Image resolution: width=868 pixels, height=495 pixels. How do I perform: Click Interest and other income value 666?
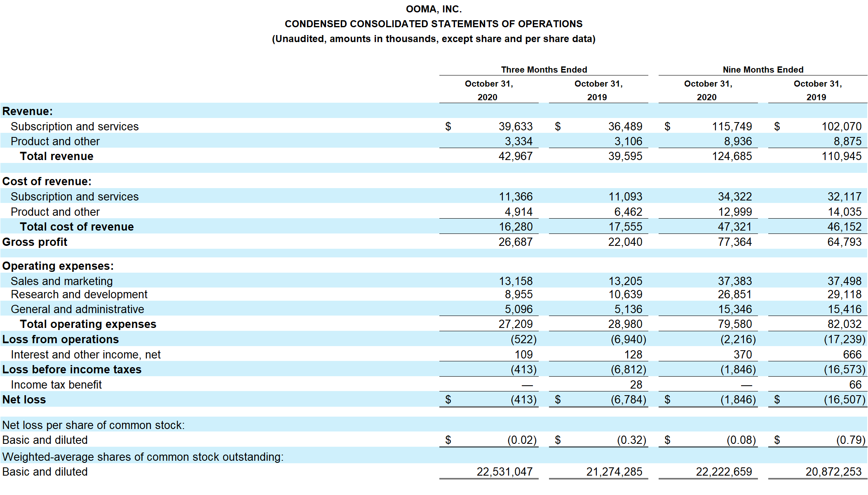[852, 355]
